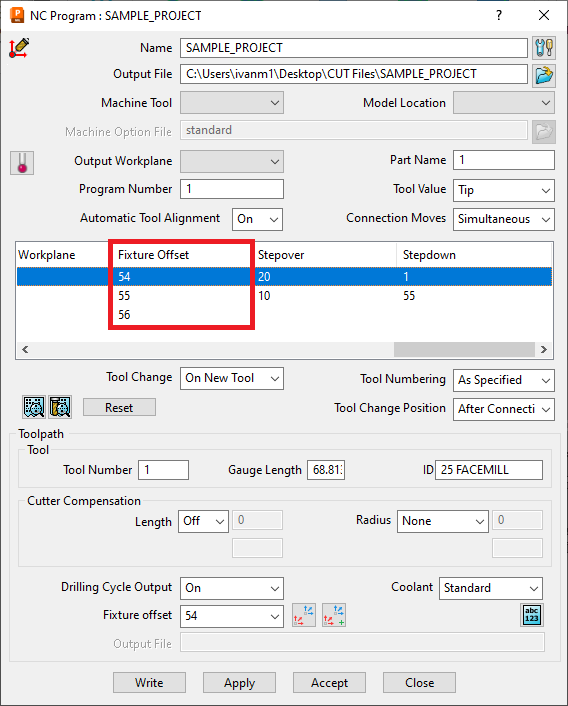Screen dimensions: 568x706
Task: Open the Connection Moves dropdown
Action: pos(504,219)
